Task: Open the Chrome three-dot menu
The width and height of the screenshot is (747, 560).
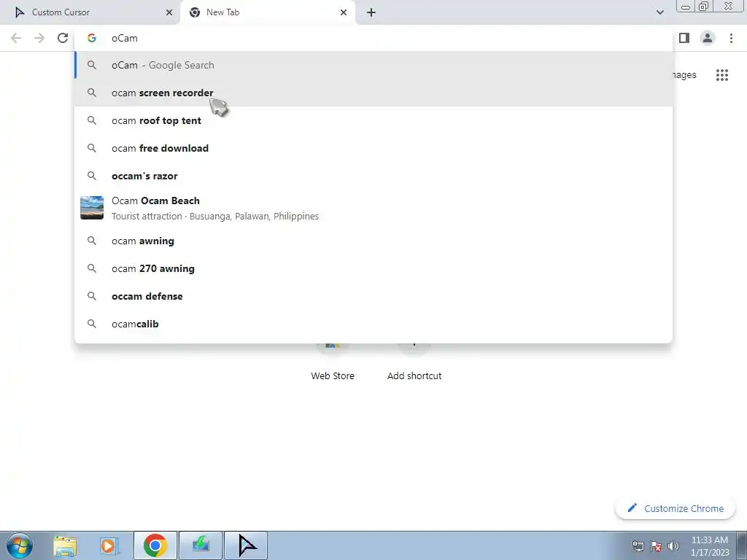Action: [731, 38]
